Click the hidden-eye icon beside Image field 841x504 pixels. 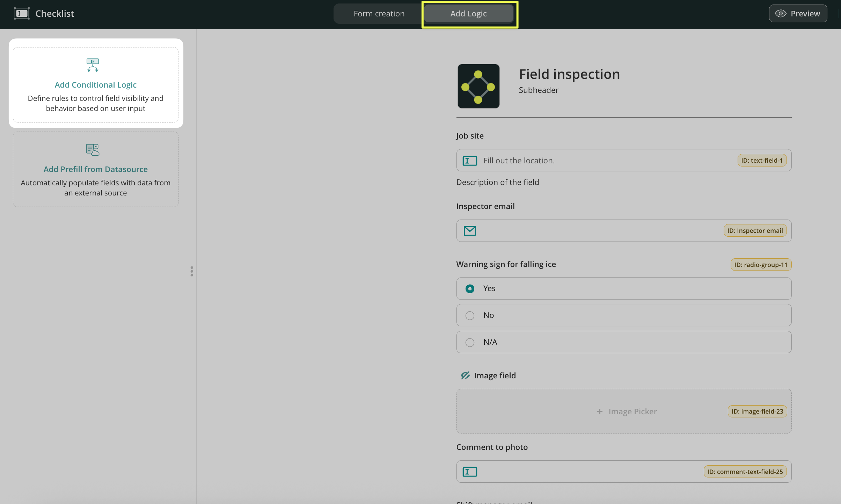coord(465,376)
